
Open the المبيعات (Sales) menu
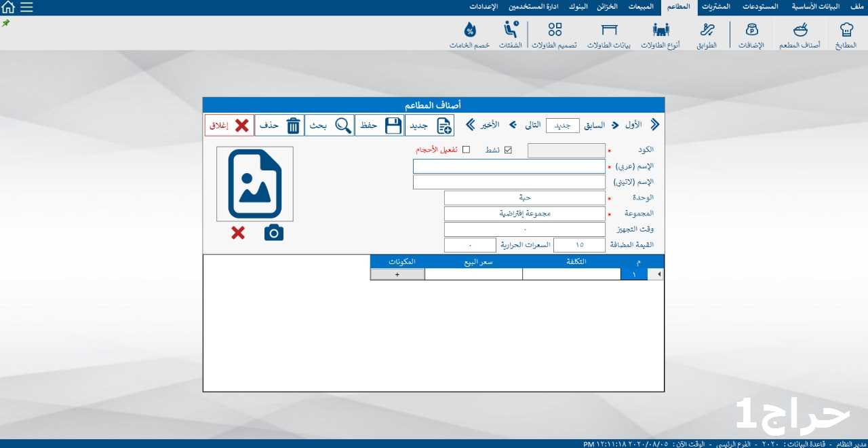pyautogui.click(x=640, y=7)
